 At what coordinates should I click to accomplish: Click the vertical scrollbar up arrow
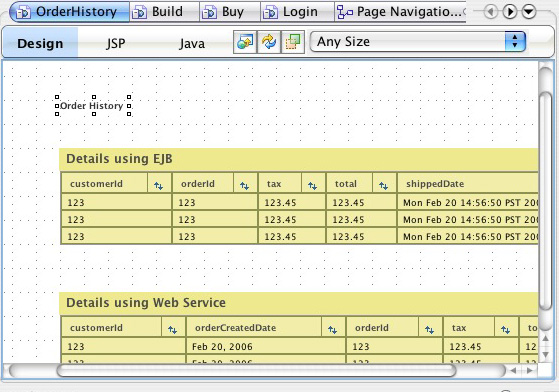click(x=545, y=339)
